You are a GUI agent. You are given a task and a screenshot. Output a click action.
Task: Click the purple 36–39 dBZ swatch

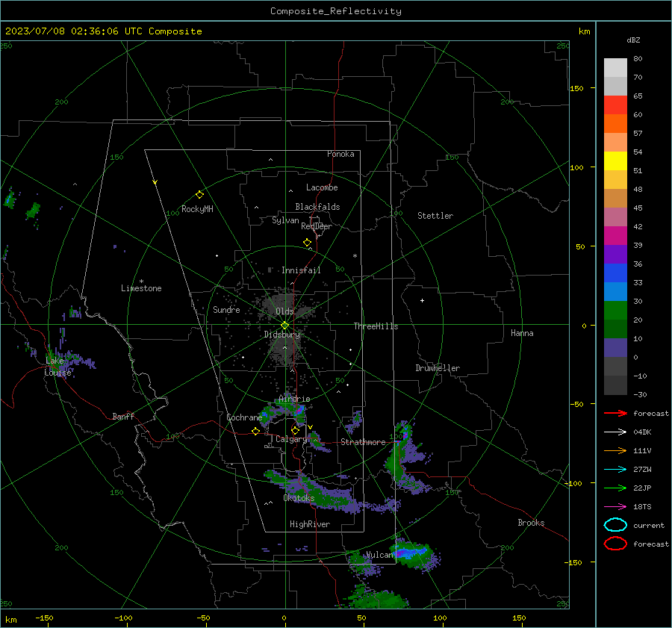[x=615, y=254]
